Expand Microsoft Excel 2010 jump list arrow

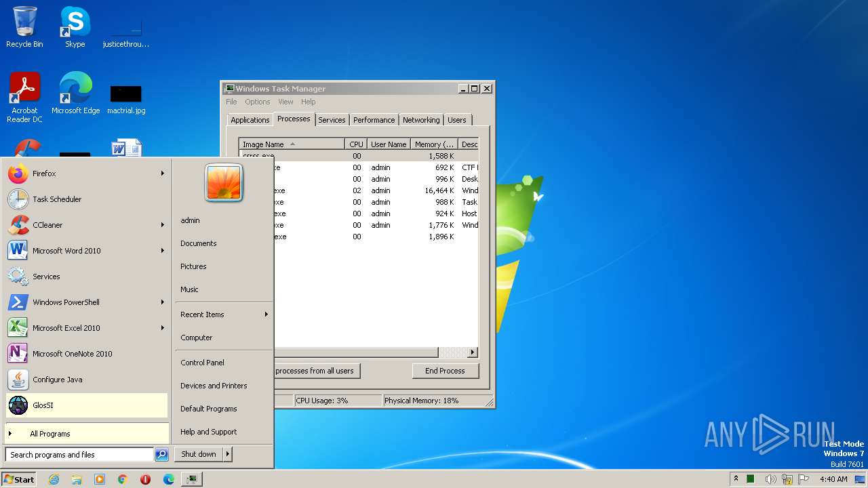pyautogui.click(x=163, y=328)
